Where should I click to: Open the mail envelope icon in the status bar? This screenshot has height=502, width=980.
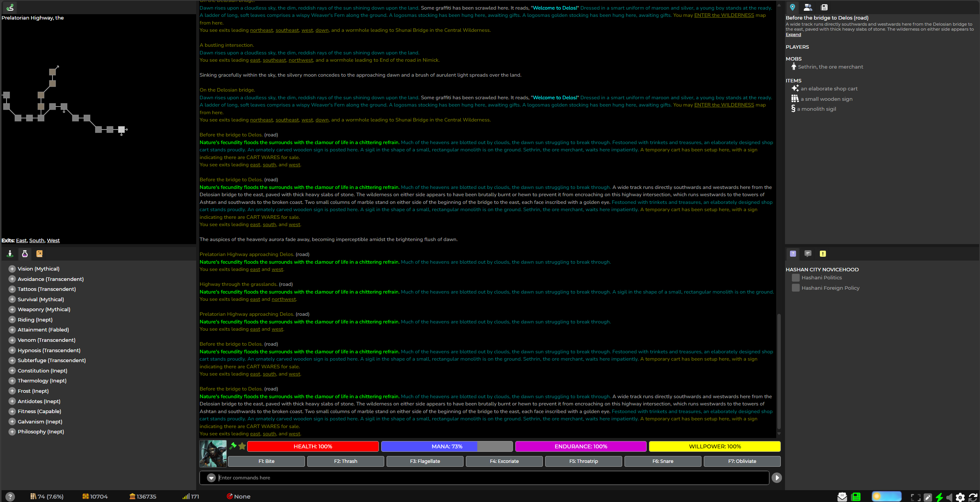click(842, 496)
